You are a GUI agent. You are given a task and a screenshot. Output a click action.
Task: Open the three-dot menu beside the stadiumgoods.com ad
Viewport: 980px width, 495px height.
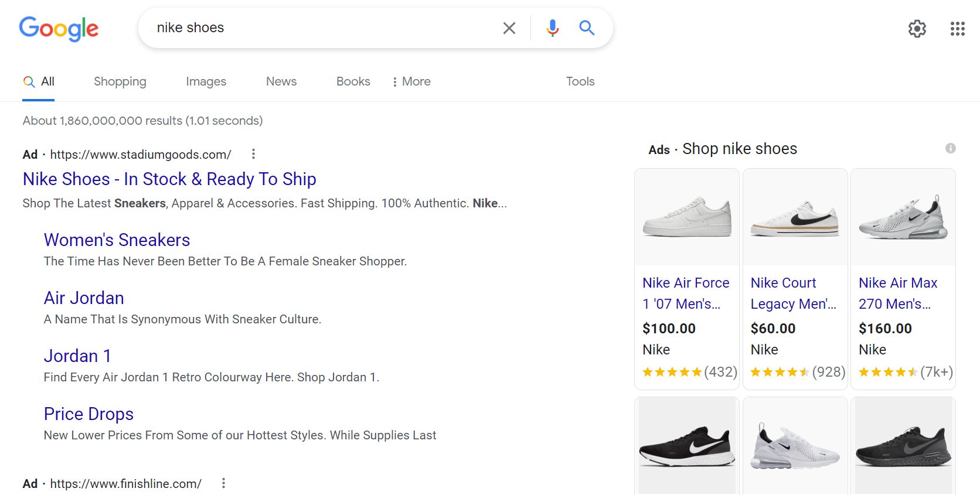253,154
